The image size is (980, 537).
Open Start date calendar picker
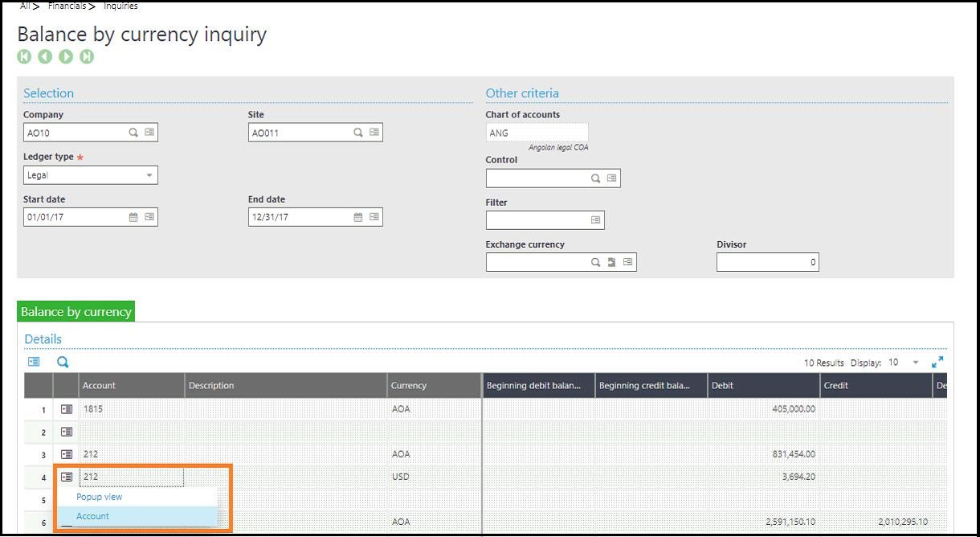coord(133,217)
